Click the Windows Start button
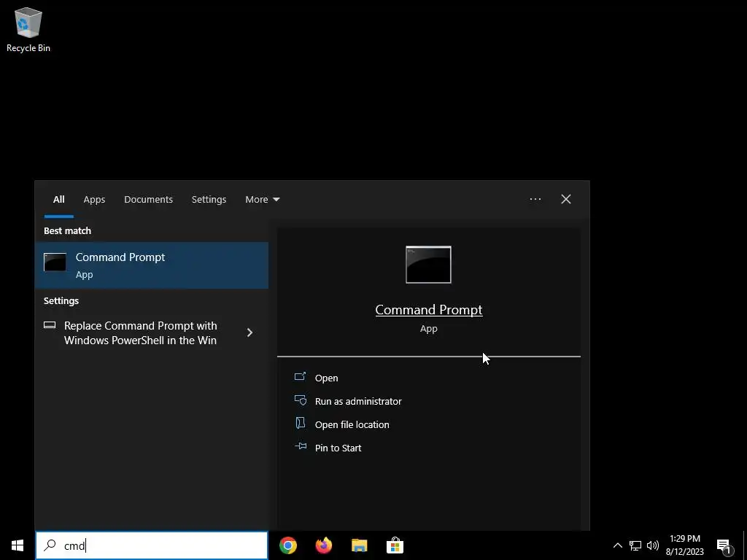Screen dimensions: 747x560 click(18, 545)
